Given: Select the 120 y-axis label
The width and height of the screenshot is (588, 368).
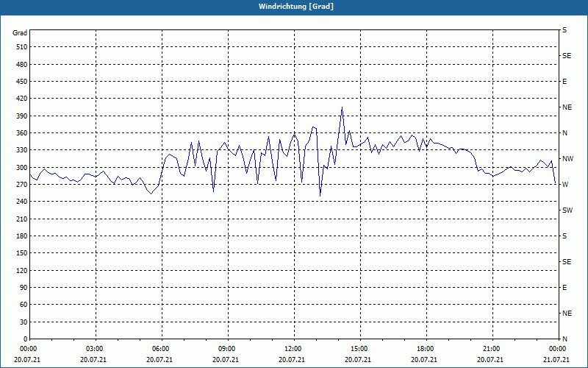Looking at the screenshot, I should click(22, 270).
